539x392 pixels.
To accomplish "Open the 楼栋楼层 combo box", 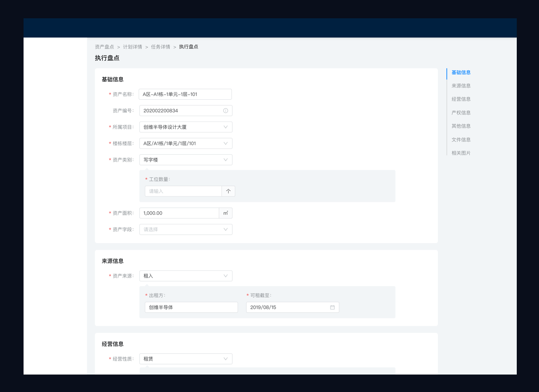I will click(185, 143).
